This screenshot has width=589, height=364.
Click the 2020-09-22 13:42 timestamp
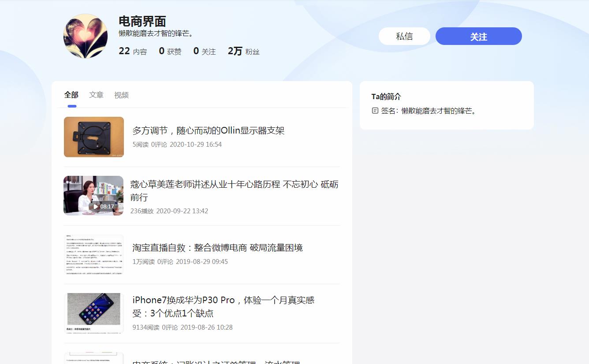point(182,211)
